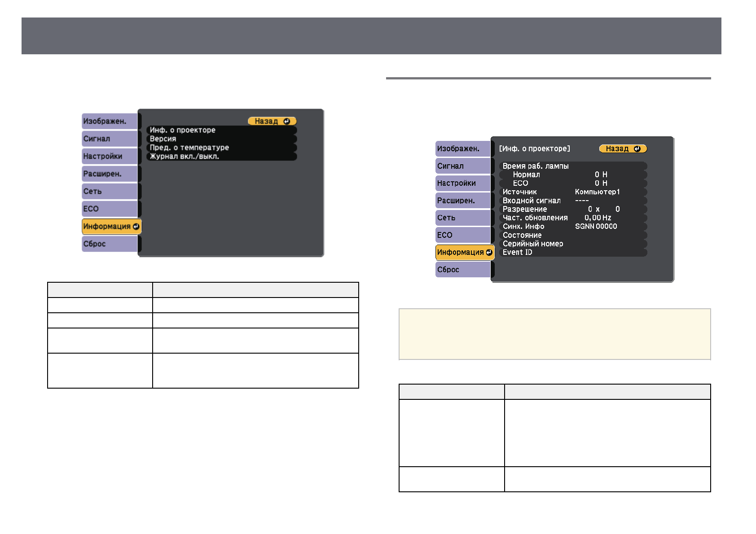756x534 pixels.
Task: Select the Event ID row
Action: [x=572, y=252]
